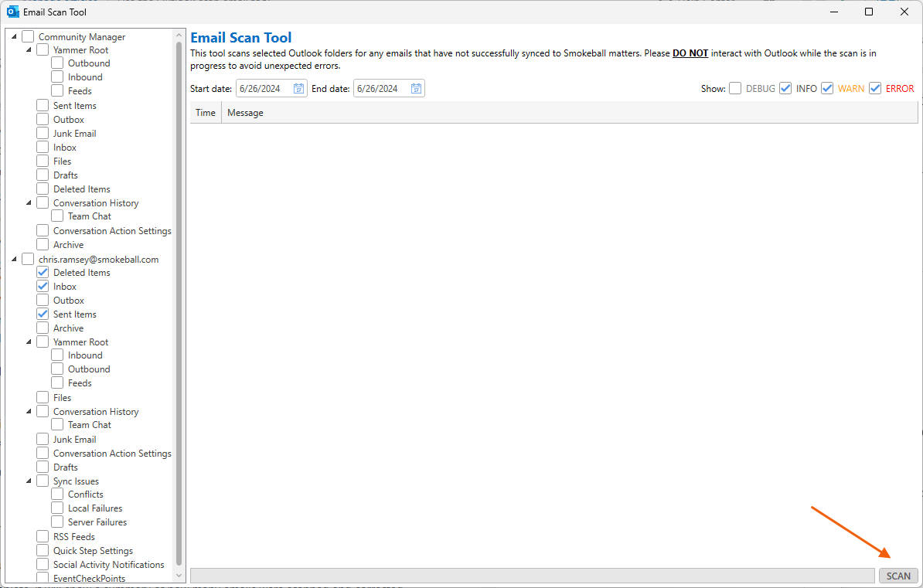923x588 pixels.
Task: Check the Local Failures folder checkbox
Action: point(57,508)
